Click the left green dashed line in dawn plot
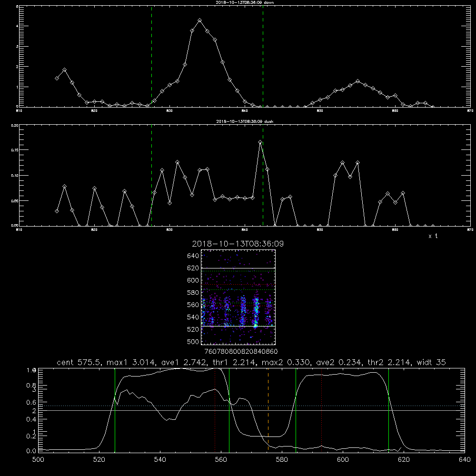The image size is (476, 476). click(x=151, y=57)
